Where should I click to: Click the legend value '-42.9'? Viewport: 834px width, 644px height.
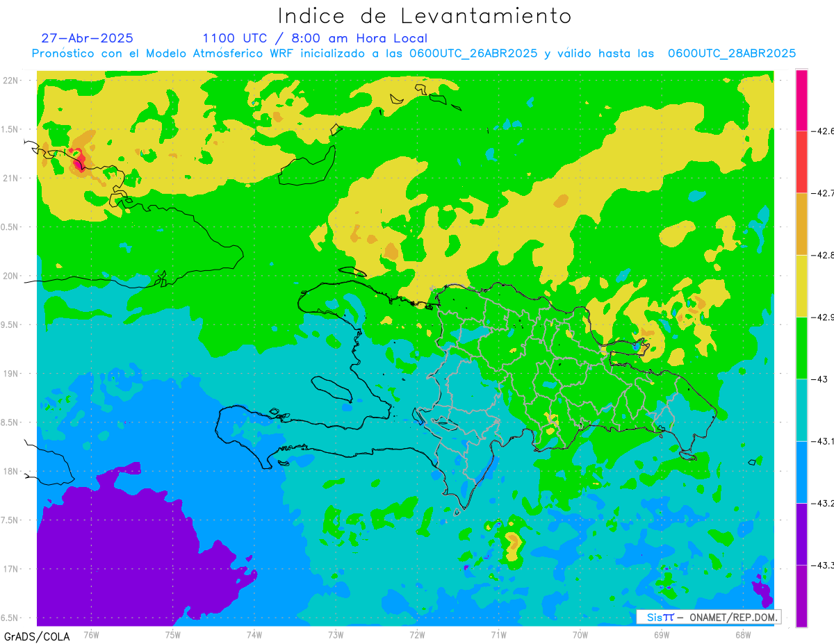click(x=824, y=317)
